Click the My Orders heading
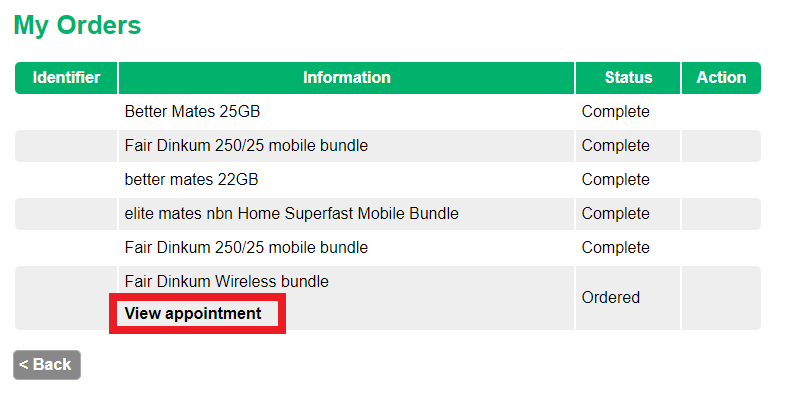 77,26
